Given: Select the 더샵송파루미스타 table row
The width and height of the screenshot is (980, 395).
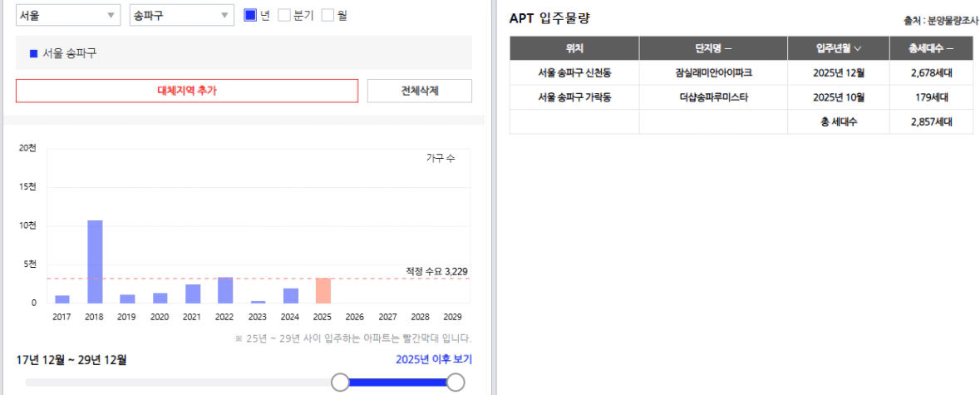Looking at the screenshot, I should pyautogui.click(x=741, y=96).
